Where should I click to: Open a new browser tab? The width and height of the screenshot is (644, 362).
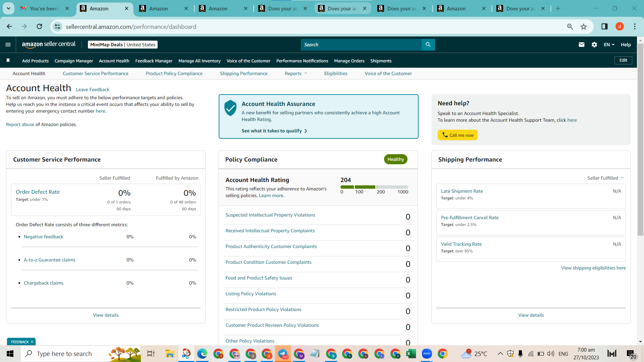coord(558,8)
